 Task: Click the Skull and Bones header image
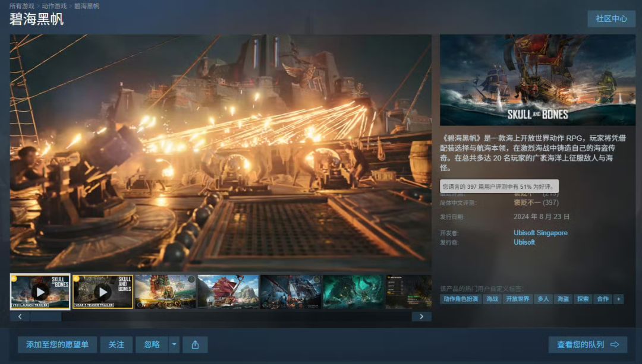point(537,80)
